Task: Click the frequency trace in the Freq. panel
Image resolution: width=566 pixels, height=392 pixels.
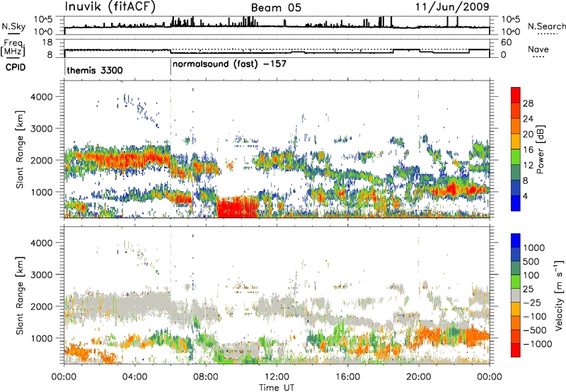Action: 277,52
